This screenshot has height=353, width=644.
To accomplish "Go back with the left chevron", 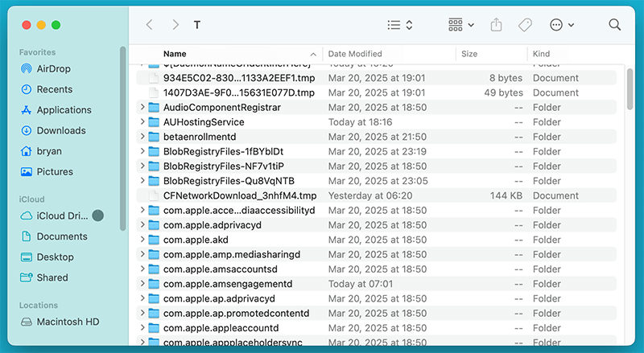I will point(150,25).
